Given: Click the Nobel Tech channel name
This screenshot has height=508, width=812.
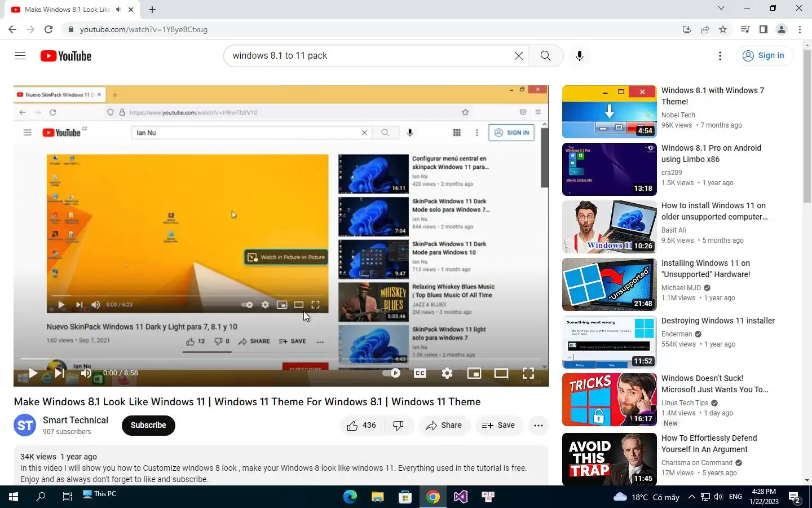Looking at the screenshot, I should coord(678,115).
